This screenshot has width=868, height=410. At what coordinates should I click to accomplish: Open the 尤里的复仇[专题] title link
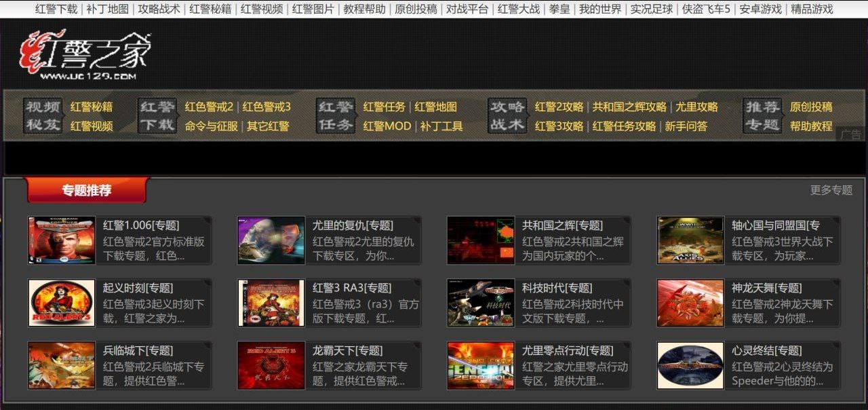pos(353,225)
